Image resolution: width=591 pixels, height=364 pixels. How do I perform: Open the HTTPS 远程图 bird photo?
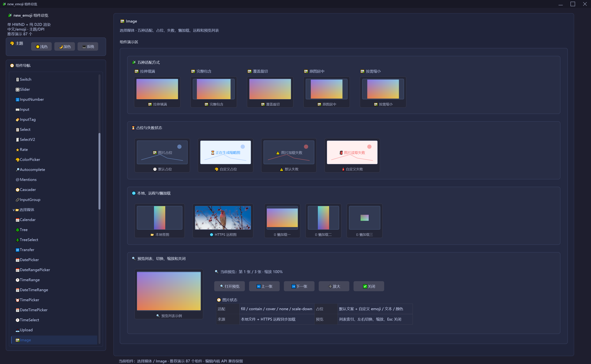tap(223, 218)
